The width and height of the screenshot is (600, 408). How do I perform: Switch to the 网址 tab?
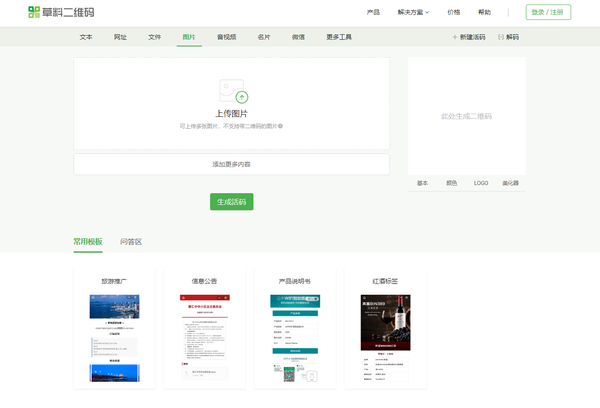(120, 37)
